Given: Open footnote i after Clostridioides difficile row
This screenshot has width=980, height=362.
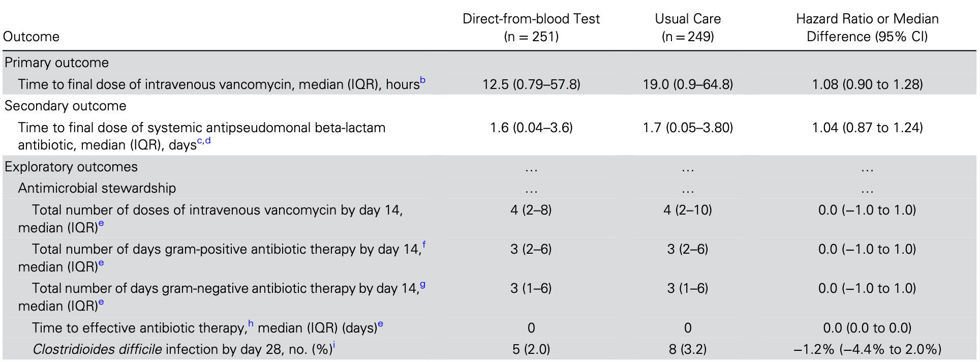Looking at the screenshot, I should click(334, 345).
